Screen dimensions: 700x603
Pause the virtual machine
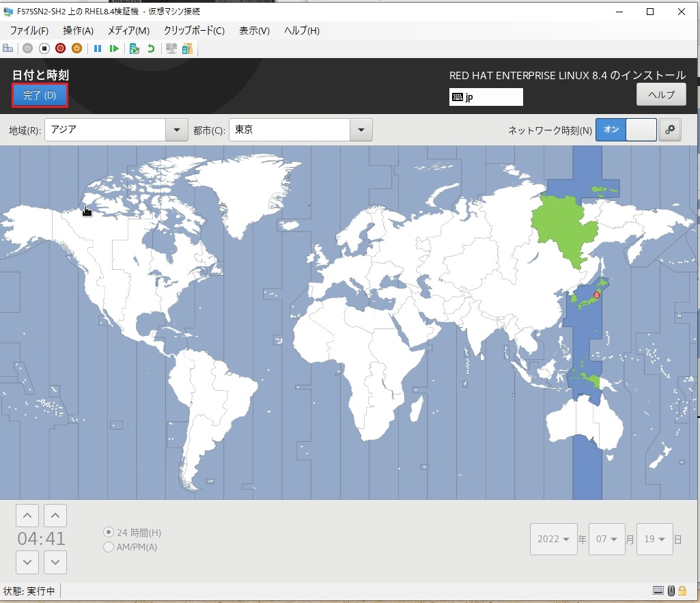[98, 48]
